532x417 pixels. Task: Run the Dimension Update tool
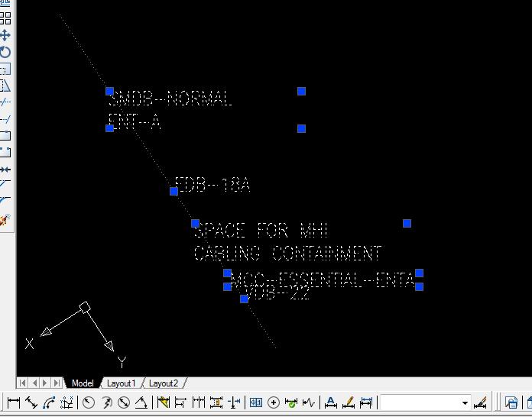click(x=366, y=402)
